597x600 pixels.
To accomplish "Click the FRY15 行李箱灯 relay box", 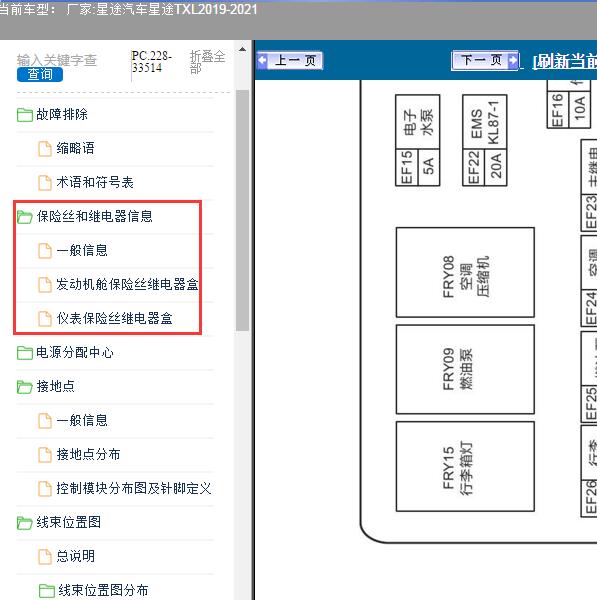I will point(465,466).
